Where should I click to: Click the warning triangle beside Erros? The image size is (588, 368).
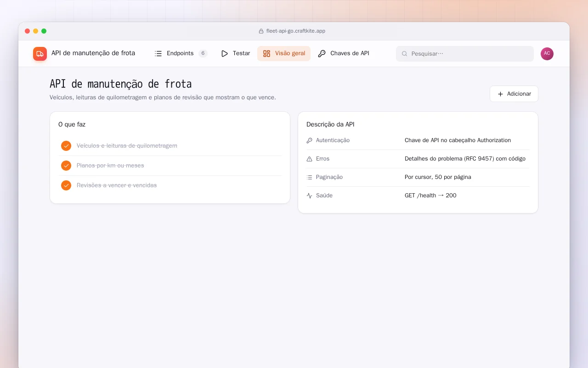tap(310, 159)
